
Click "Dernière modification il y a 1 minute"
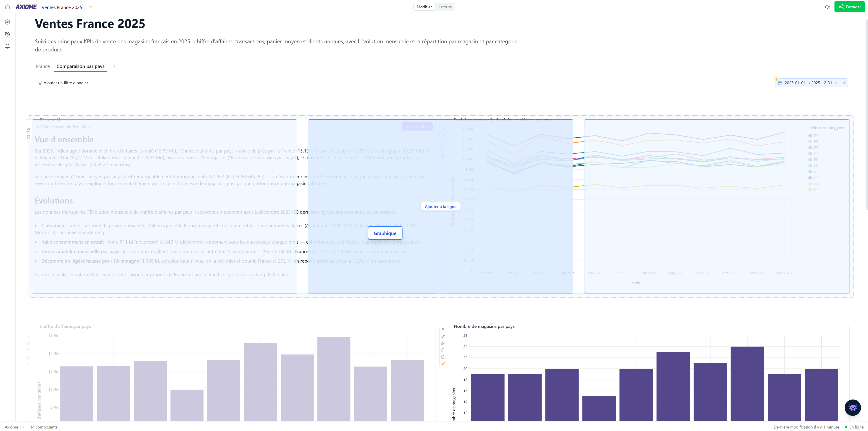806,427
